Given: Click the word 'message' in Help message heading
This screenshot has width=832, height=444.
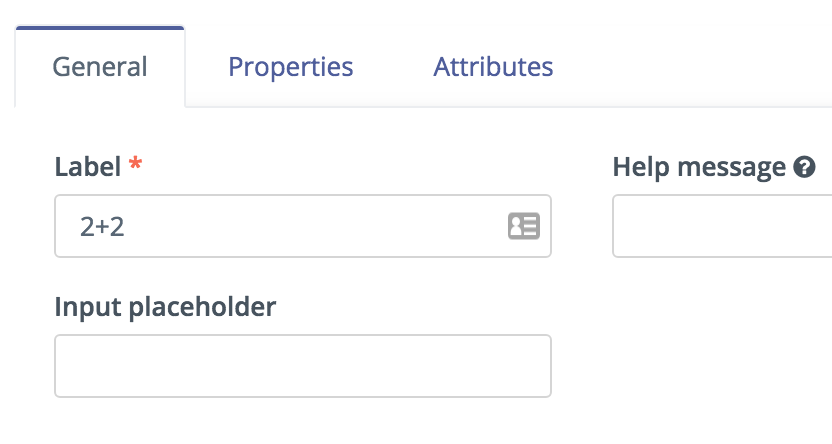Looking at the screenshot, I should click(731, 169).
